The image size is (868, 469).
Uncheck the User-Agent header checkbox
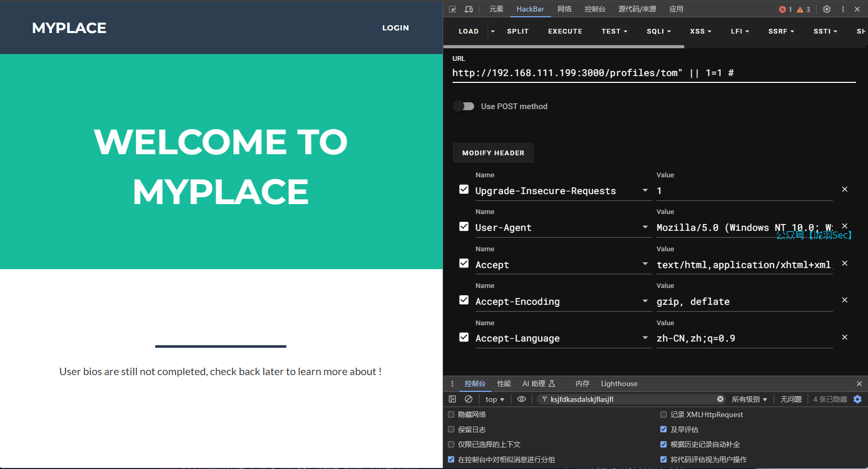[x=464, y=227]
